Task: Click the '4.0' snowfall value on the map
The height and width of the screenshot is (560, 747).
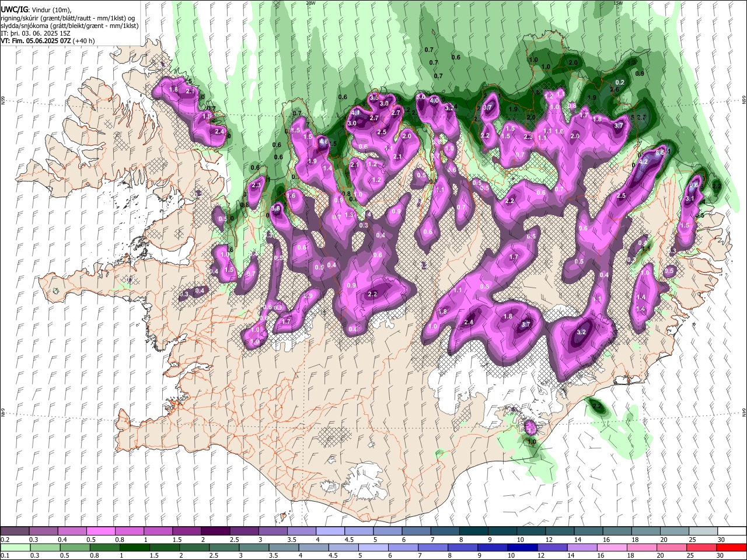Action: [434, 100]
